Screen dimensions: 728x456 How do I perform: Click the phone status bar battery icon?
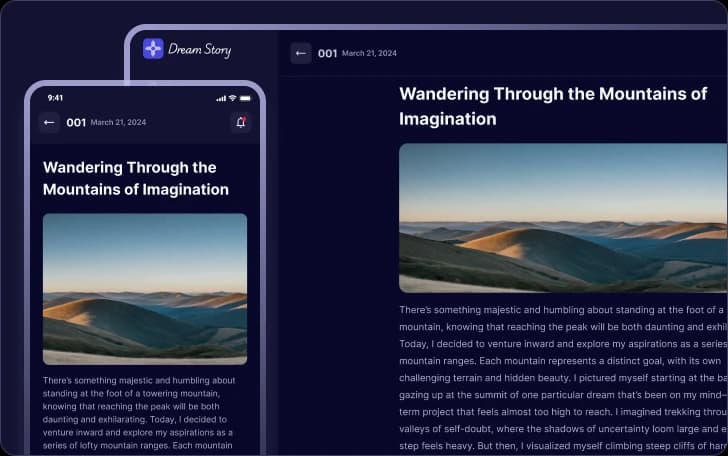(x=245, y=98)
